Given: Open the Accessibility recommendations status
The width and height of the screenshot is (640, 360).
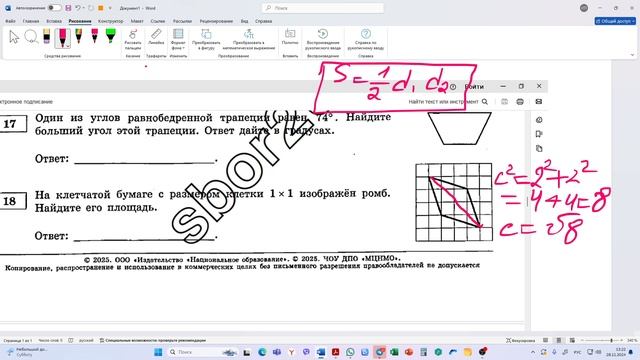Looking at the screenshot, I should pyautogui.click(x=153, y=340).
